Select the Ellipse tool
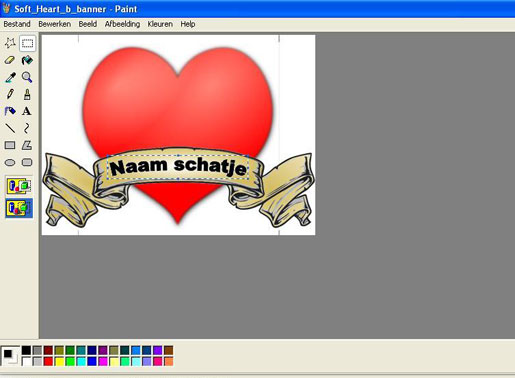The height and width of the screenshot is (378, 515). click(10, 162)
